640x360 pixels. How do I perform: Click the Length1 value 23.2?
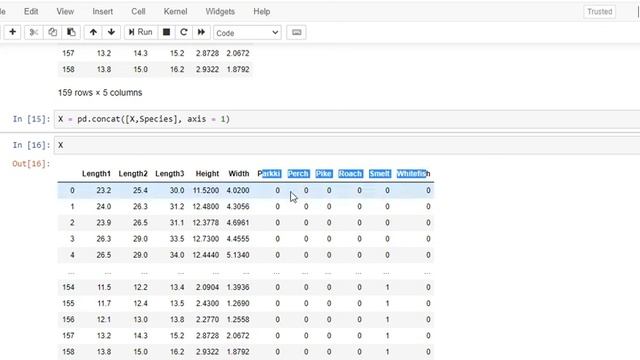[x=104, y=190]
